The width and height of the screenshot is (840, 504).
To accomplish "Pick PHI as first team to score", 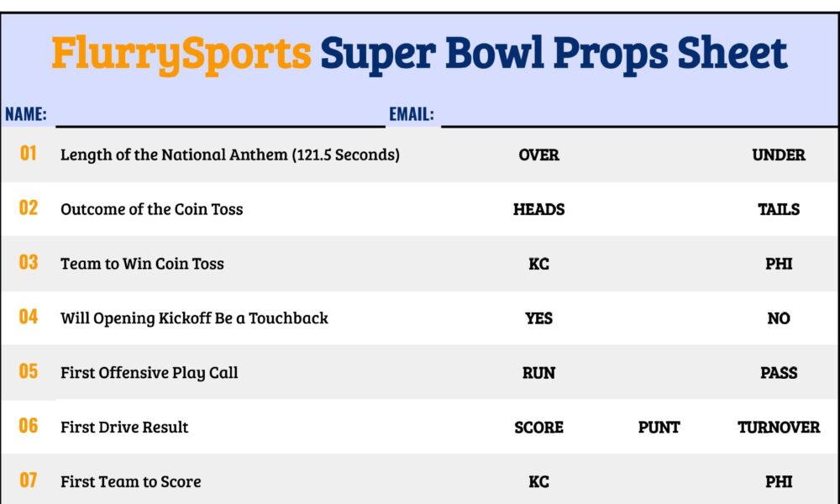I will 779,482.
